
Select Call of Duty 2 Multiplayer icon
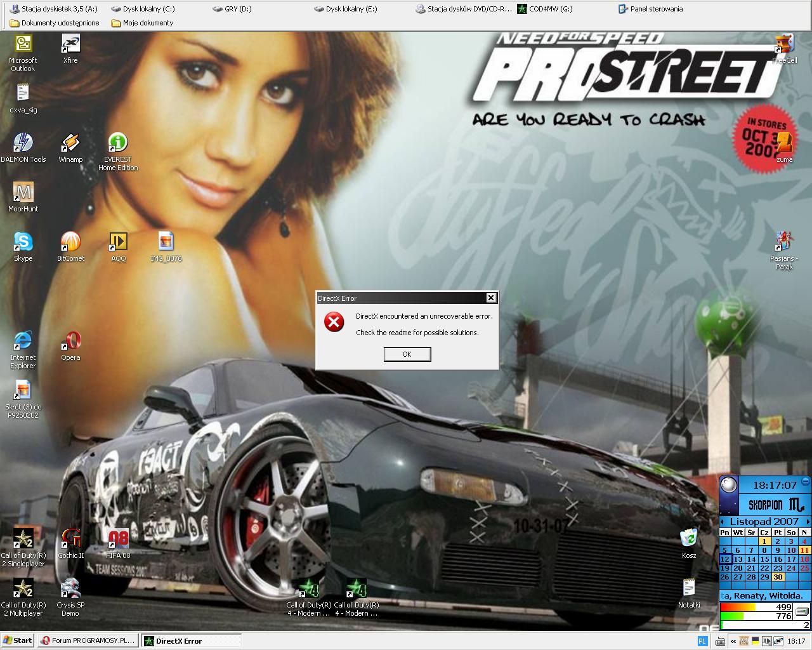pos(23,598)
